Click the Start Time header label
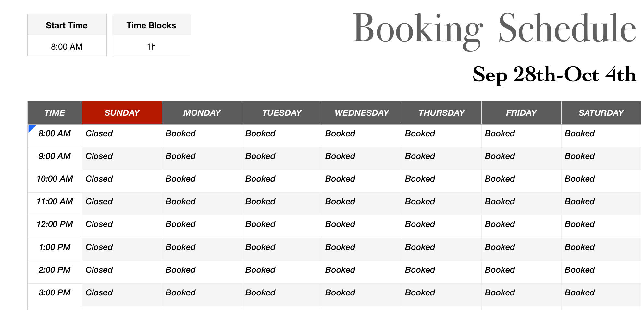644x310 pixels. pyautogui.click(x=67, y=25)
